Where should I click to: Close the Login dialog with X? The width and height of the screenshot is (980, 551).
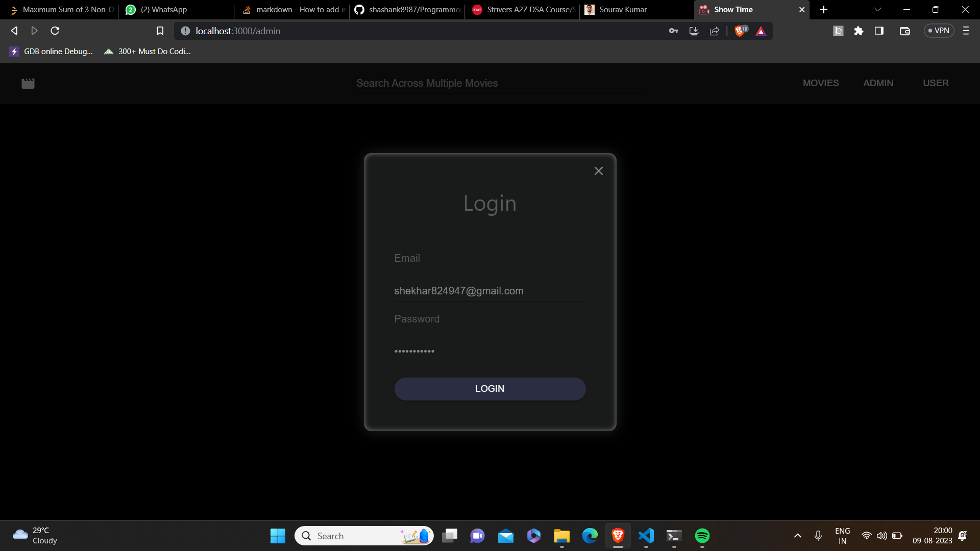(x=598, y=171)
